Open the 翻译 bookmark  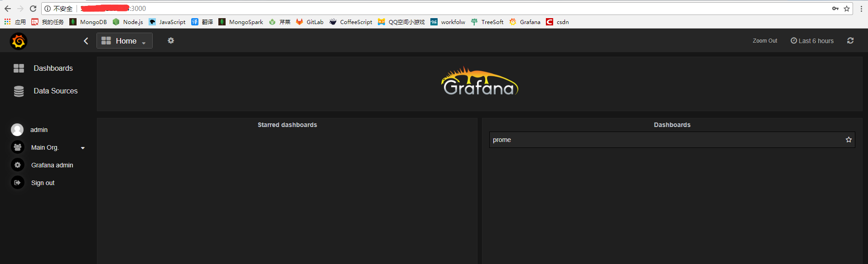coord(202,22)
